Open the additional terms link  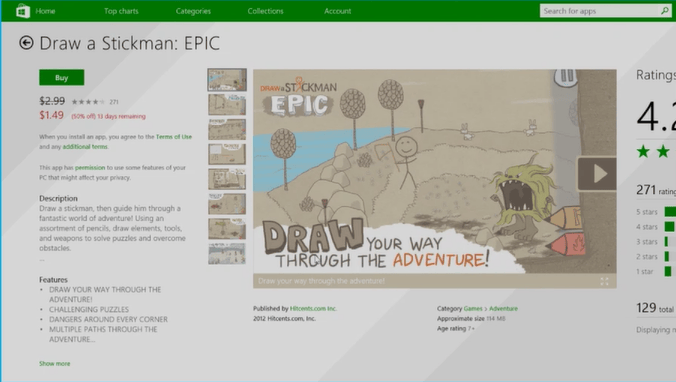coord(85,147)
